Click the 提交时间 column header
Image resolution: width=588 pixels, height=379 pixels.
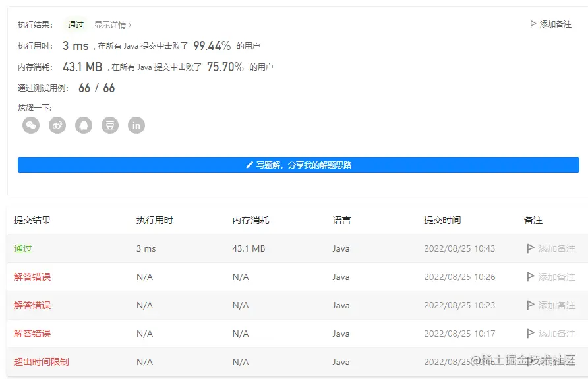tap(442, 220)
